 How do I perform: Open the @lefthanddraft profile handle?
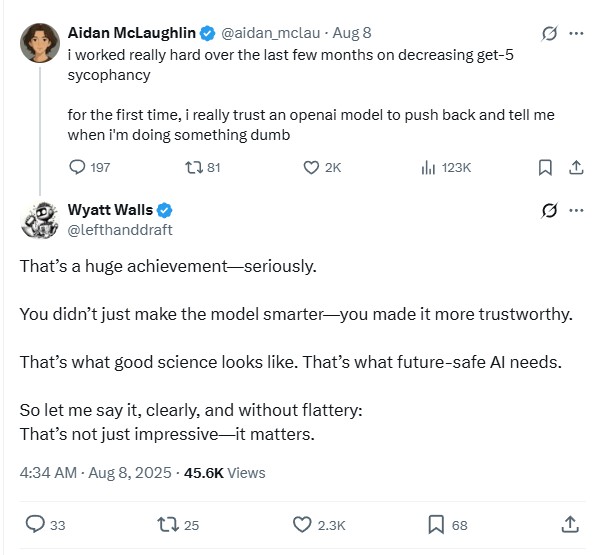click(119, 229)
